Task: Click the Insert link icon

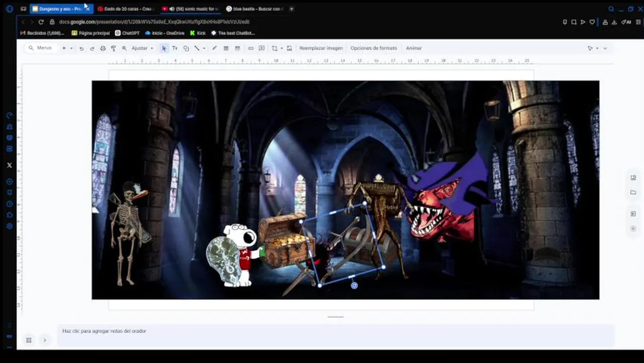Action: click(x=250, y=48)
